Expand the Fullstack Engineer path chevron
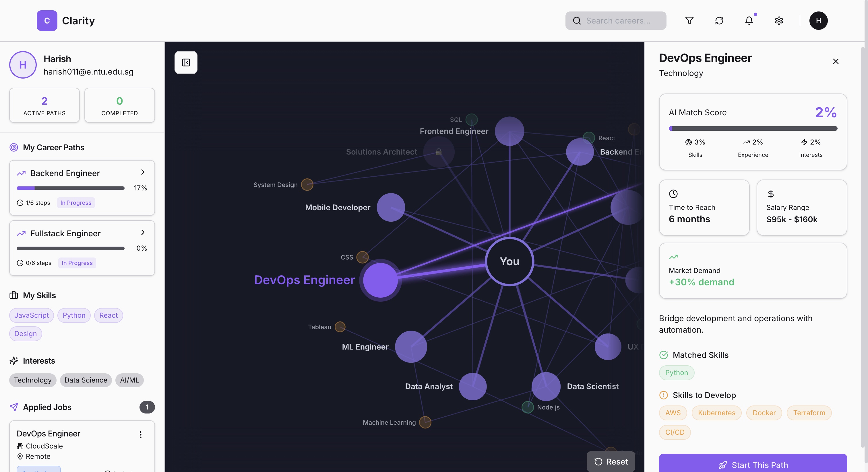868x472 pixels. (143, 232)
